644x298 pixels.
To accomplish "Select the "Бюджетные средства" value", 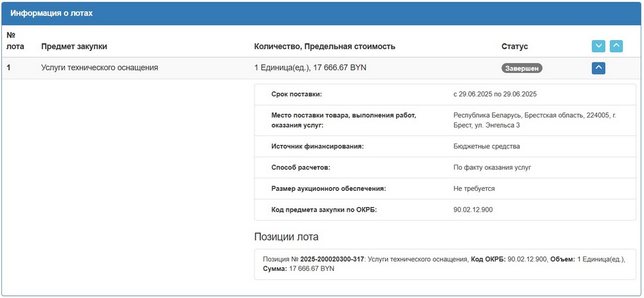I will 487,146.
